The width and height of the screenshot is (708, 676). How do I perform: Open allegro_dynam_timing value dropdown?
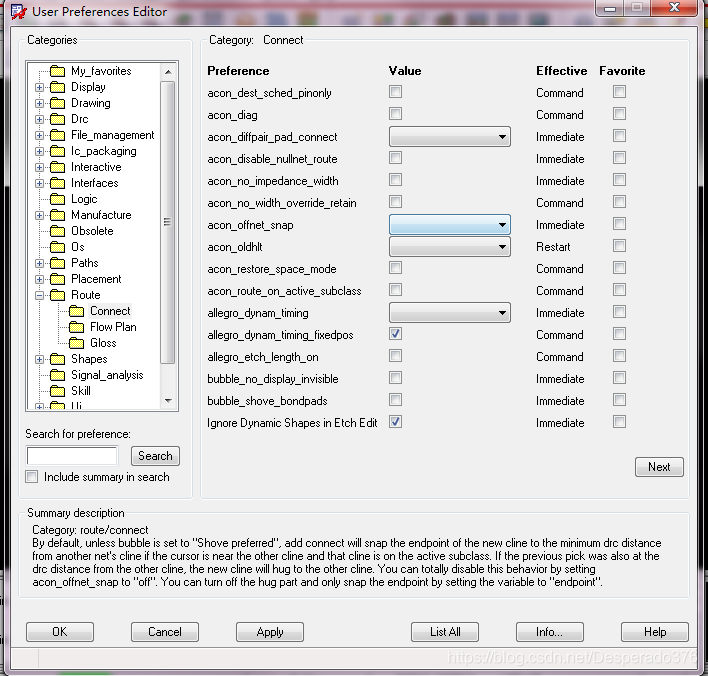point(450,313)
